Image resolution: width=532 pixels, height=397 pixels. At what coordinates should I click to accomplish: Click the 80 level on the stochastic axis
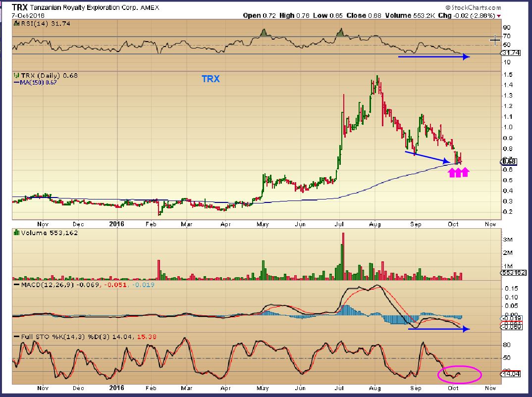(507, 345)
